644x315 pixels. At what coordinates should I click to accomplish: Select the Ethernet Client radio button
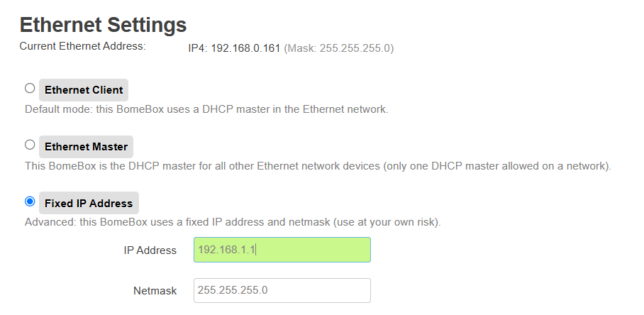[30, 89]
